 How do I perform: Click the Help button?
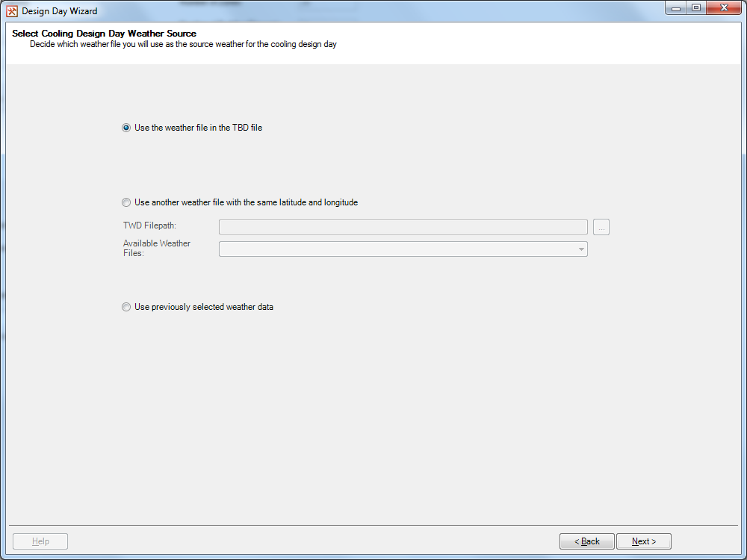[40, 541]
